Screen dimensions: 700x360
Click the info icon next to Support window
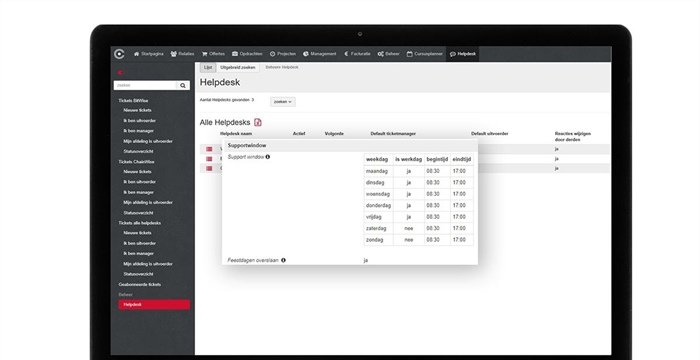(x=267, y=157)
